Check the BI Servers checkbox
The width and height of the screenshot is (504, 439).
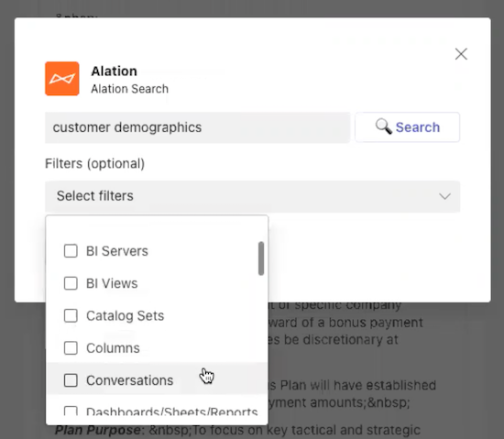(71, 251)
